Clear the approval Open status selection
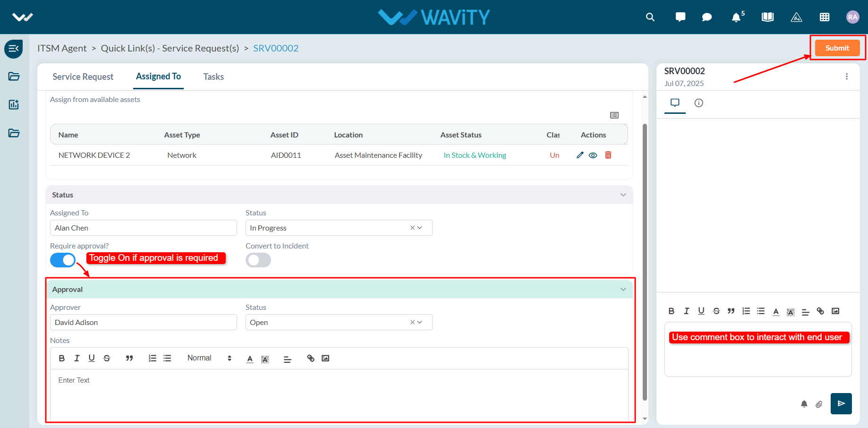Image resolution: width=868 pixels, height=428 pixels. 412,322
